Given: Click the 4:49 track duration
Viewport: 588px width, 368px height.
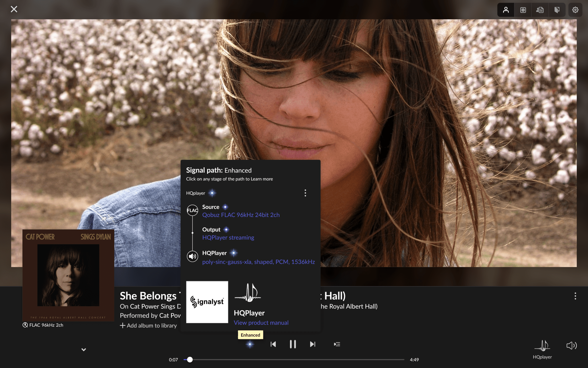Looking at the screenshot, I should (414, 360).
